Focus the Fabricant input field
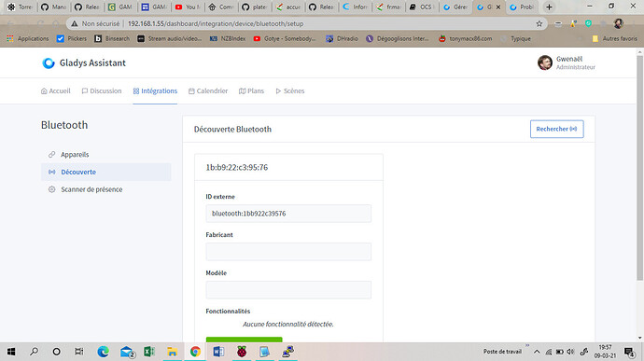This screenshot has width=644, height=361. point(288,251)
